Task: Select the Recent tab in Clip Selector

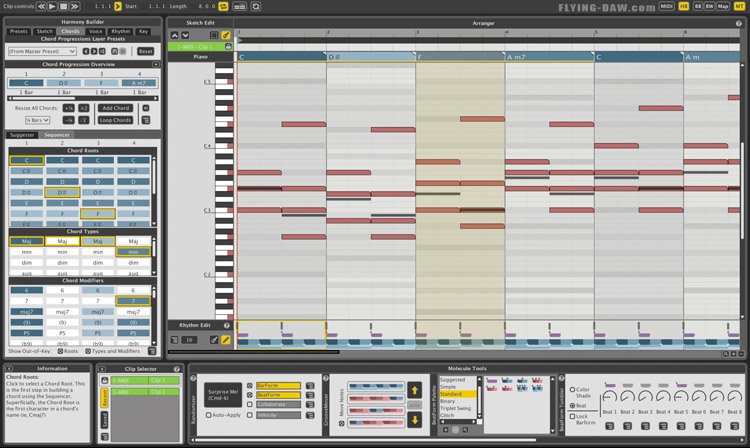Action: click(104, 398)
